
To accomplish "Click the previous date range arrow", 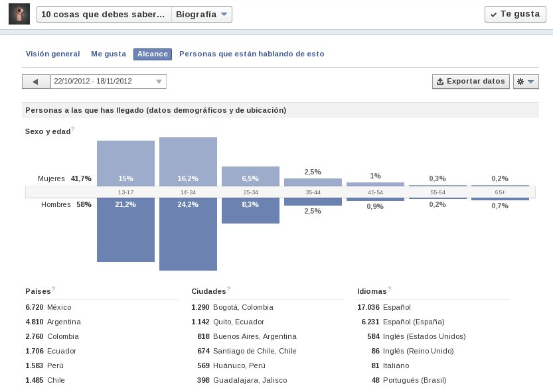I will pos(36,82).
